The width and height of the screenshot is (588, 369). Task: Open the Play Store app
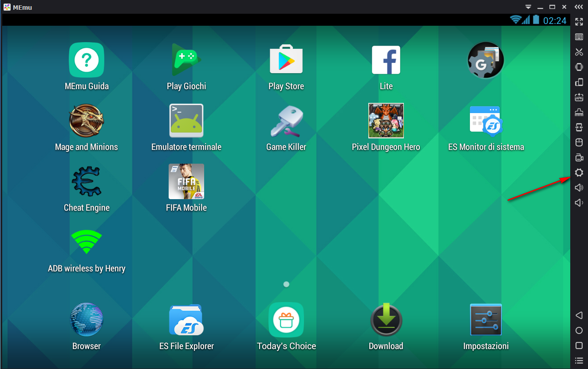(286, 59)
